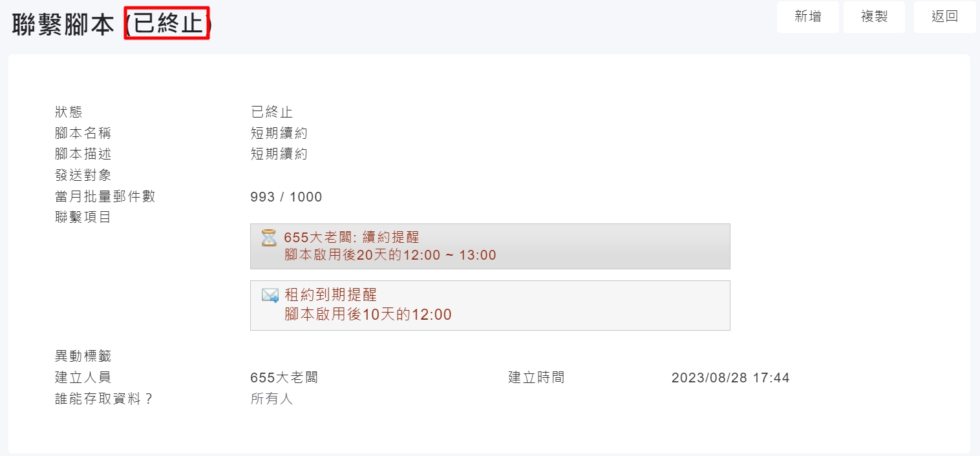Screen dimensions: 980x456
Task: Click the 腳本啟用後20天的12:00 ~ 13:00 schedule text
Action: [390, 255]
